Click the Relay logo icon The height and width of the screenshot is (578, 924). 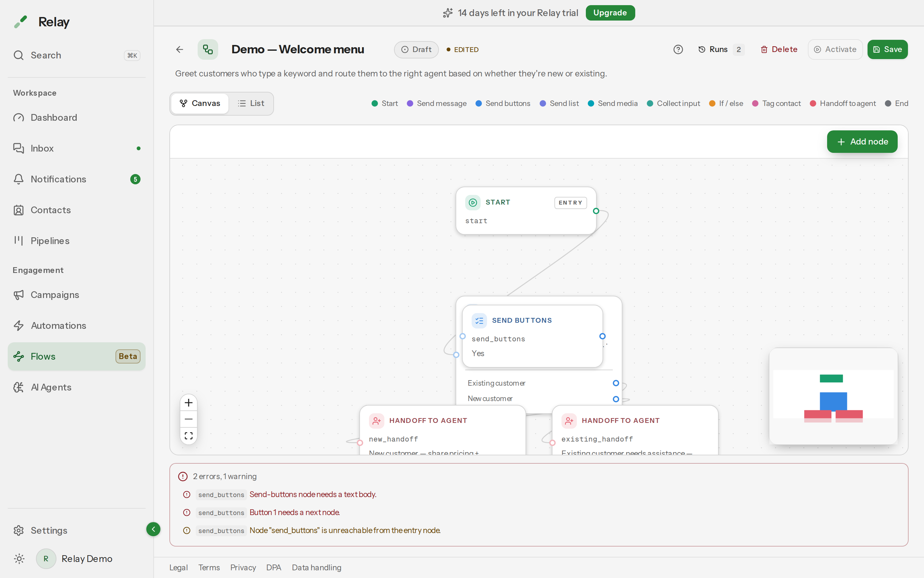coord(21,22)
